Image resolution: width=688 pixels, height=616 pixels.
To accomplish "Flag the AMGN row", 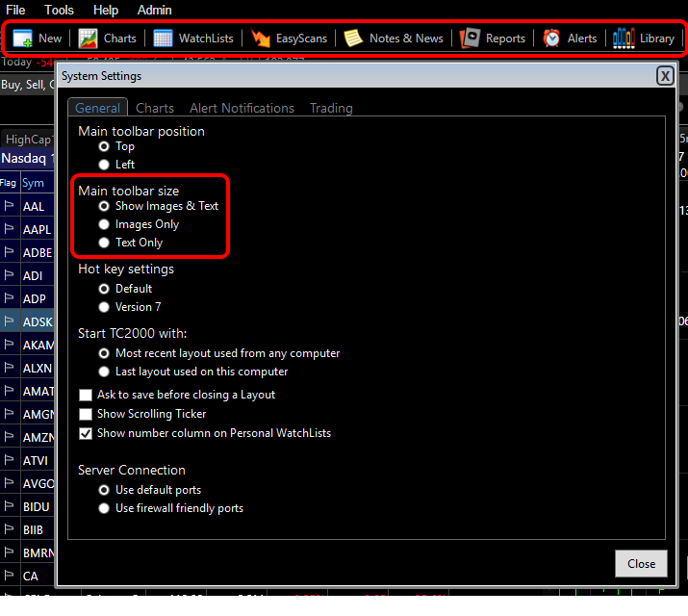I will [x=10, y=414].
